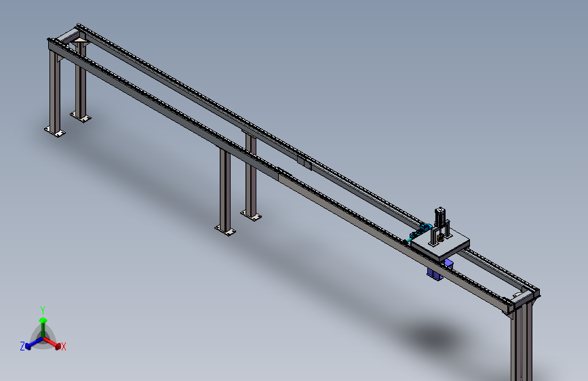Select the rear support column at the far-left end
588x381 pixels.
81,81
